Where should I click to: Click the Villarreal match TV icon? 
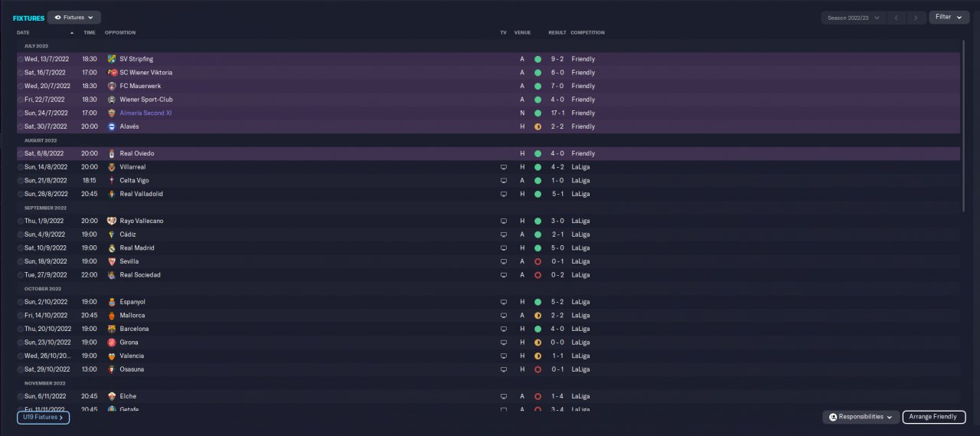pos(504,167)
